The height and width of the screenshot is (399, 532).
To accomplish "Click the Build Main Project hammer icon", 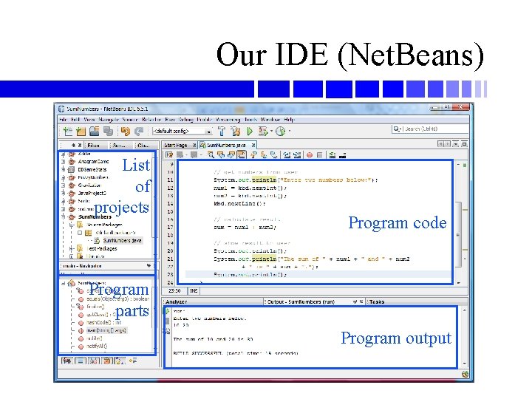I will pos(222,131).
